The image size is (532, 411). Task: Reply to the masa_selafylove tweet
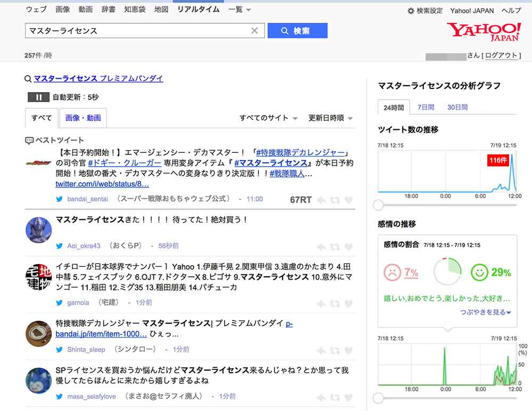(321, 397)
